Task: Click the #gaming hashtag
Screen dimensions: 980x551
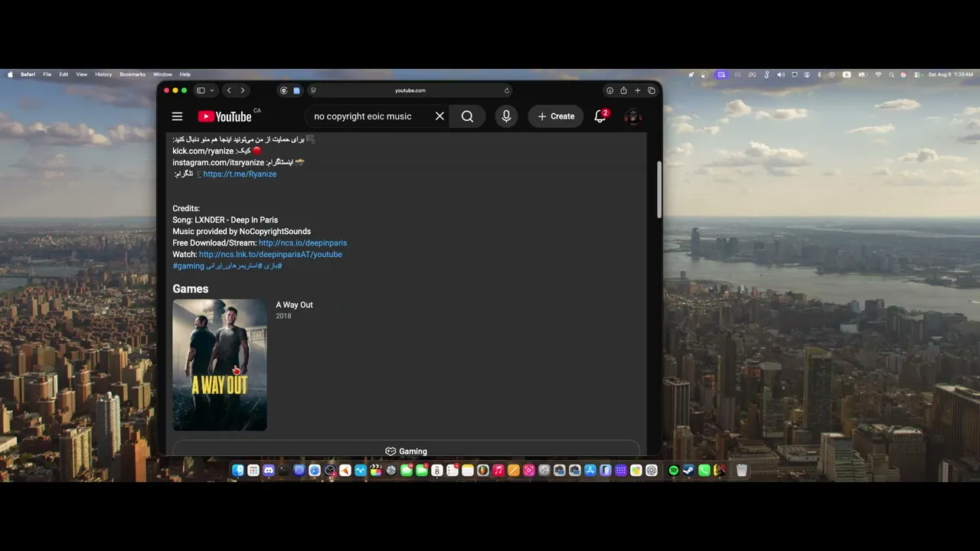Action: click(188, 266)
